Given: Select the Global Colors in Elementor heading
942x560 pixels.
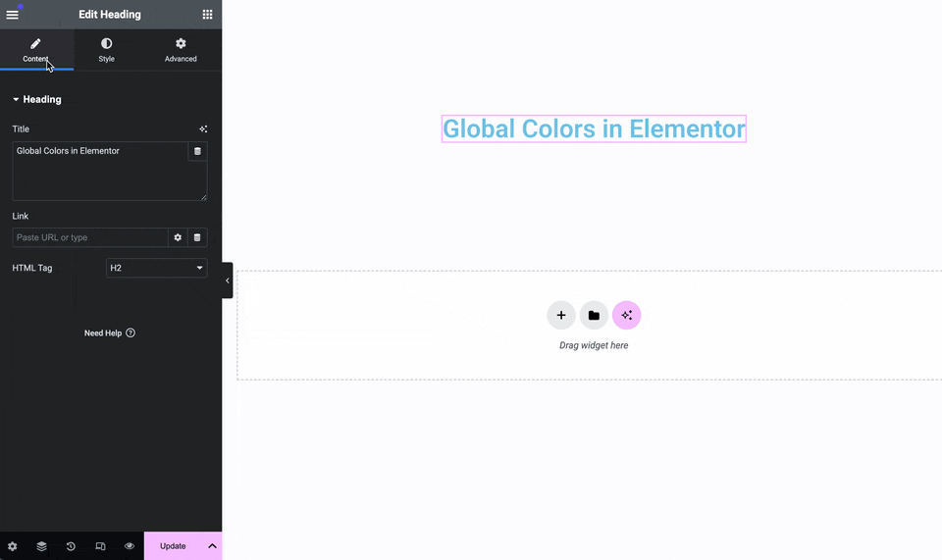Looking at the screenshot, I should 594,129.
